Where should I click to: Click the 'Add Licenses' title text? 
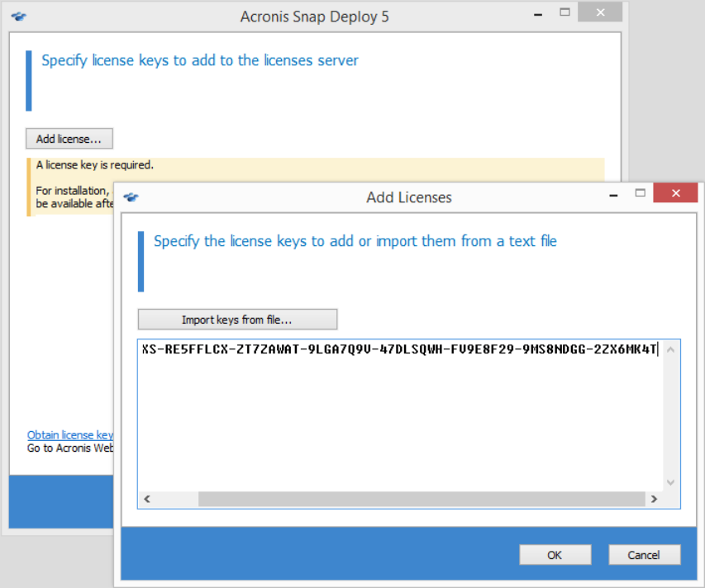[409, 197]
